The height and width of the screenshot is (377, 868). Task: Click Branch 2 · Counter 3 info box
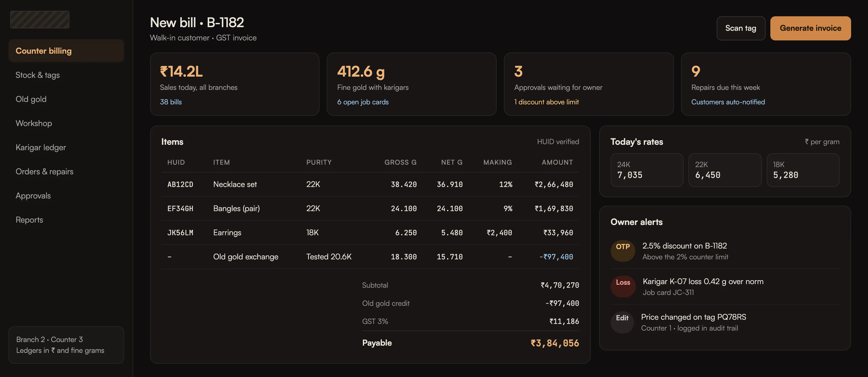tap(66, 345)
